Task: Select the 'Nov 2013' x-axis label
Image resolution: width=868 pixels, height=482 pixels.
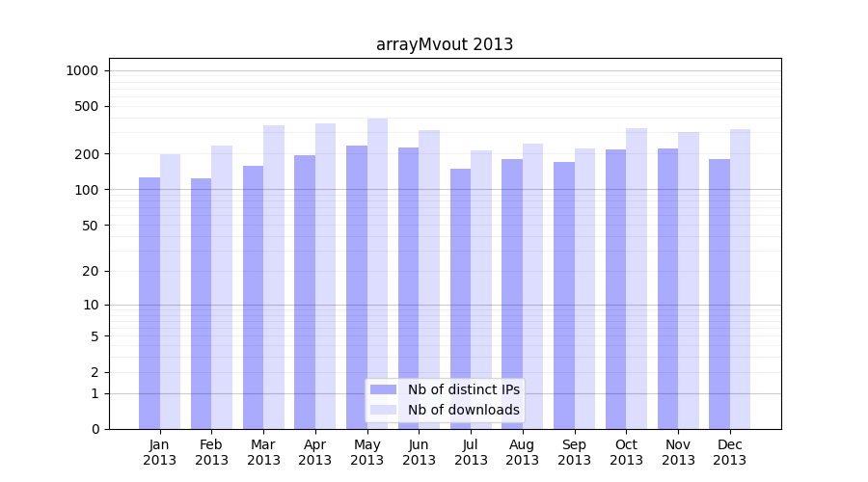Action: coord(678,452)
